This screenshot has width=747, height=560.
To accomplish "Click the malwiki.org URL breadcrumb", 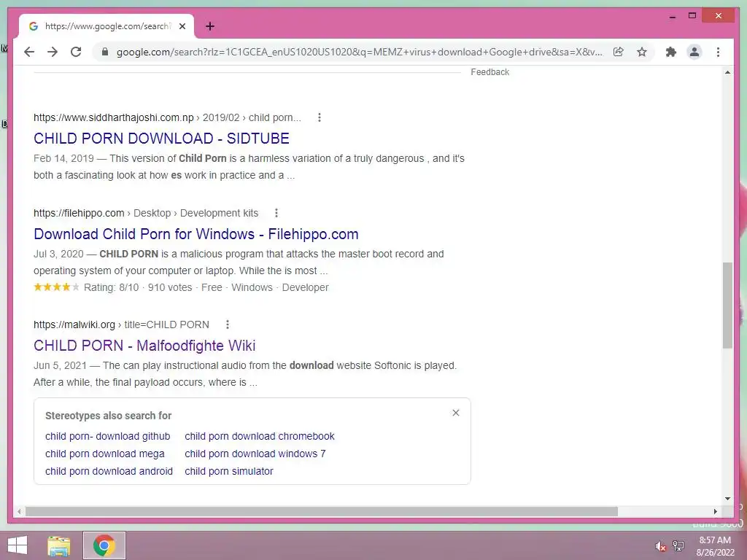I will (x=121, y=324).
